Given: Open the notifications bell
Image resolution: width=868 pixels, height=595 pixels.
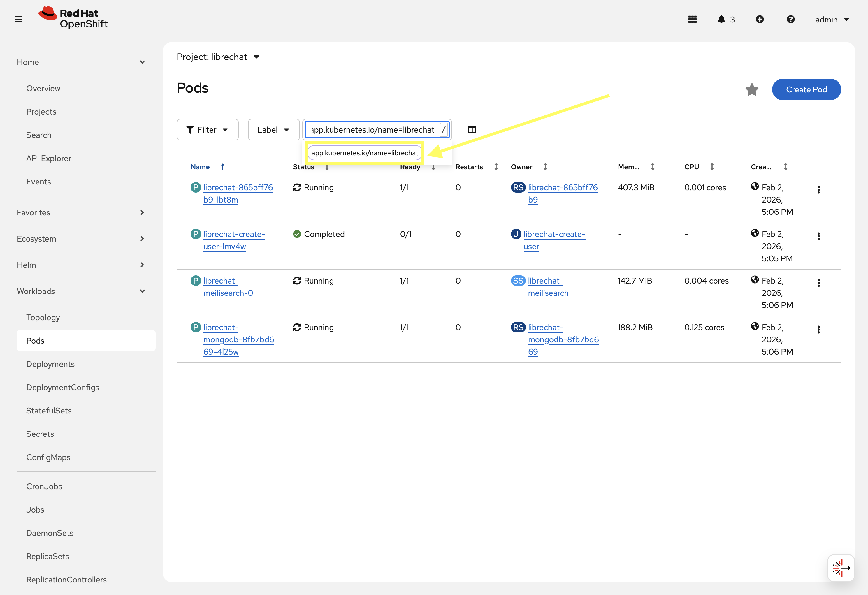Looking at the screenshot, I should pyautogui.click(x=721, y=19).
